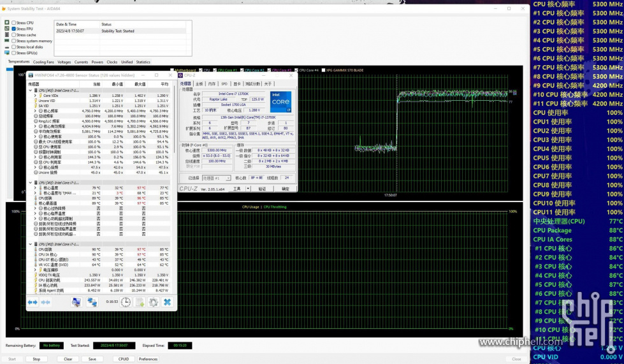
Task: Click the 5300.00 MHz core speed field
Action: 217,150
